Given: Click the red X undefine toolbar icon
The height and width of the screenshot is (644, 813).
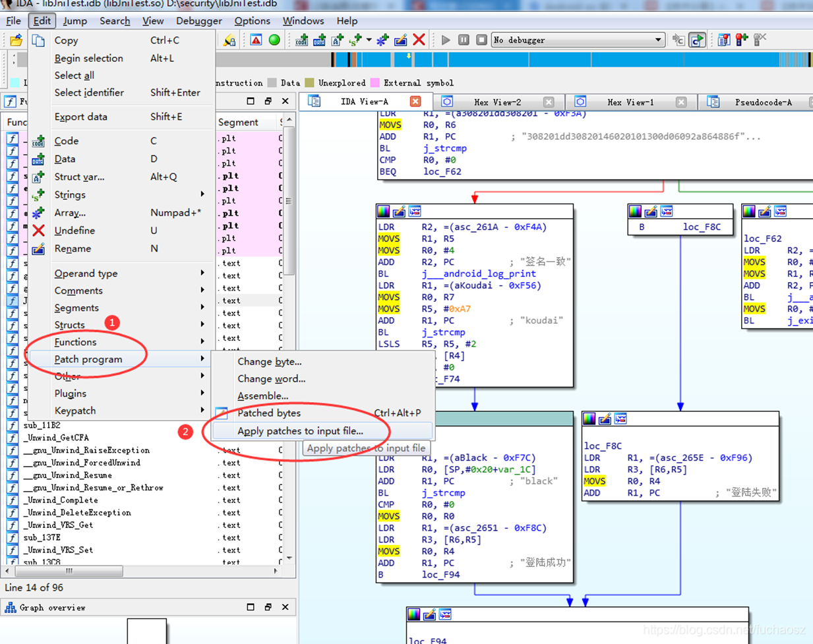Looking at the screenshot, I should (419, 40).
